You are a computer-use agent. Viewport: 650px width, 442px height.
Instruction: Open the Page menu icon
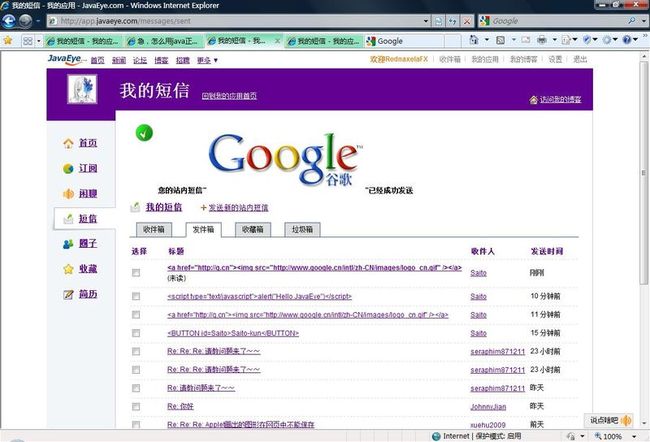click(566, 40)
